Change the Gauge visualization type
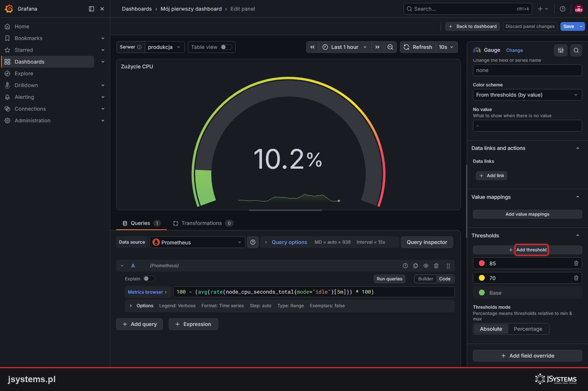588x391 pixels. (514, 50)
